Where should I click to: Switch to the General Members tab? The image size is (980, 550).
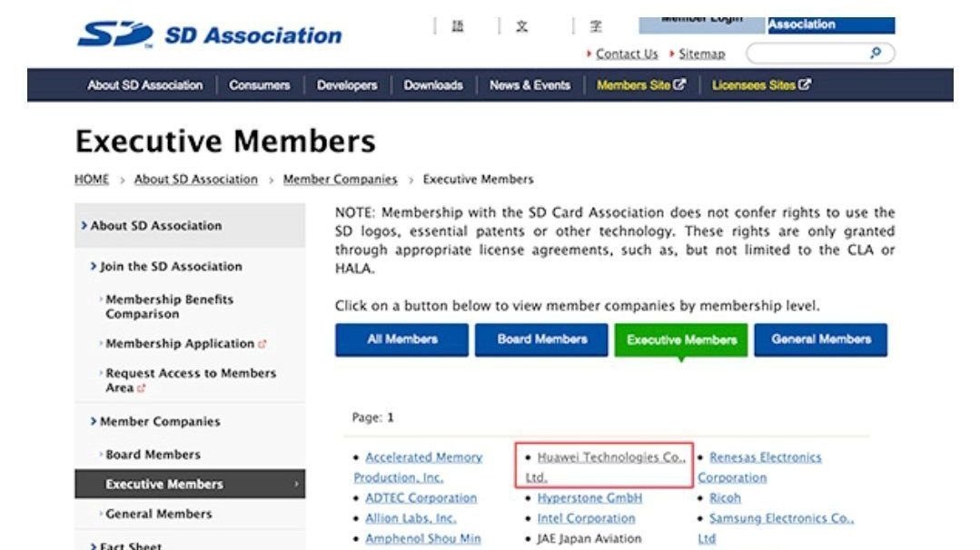point(820,339)
